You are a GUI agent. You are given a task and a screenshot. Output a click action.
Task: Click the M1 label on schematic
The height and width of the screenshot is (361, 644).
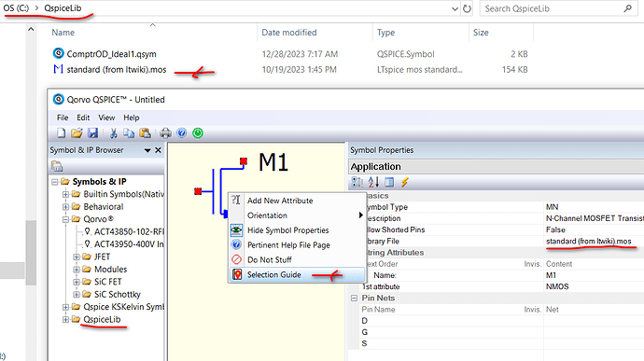pos(273,162)
